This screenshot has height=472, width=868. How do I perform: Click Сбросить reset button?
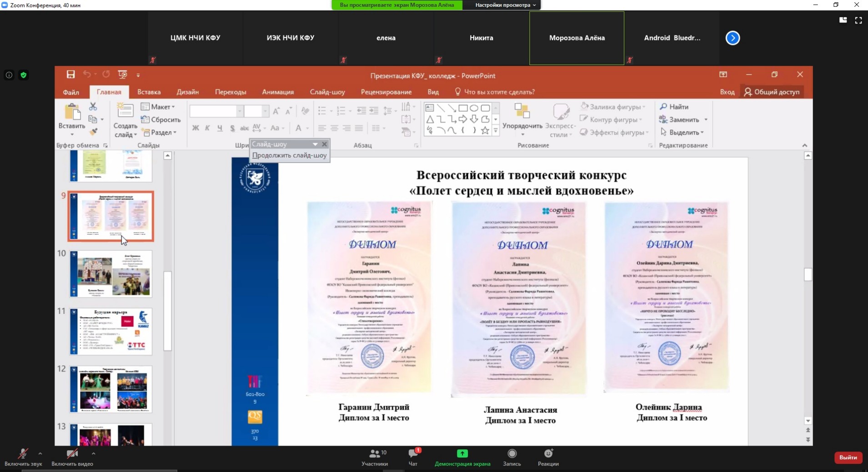161,119
